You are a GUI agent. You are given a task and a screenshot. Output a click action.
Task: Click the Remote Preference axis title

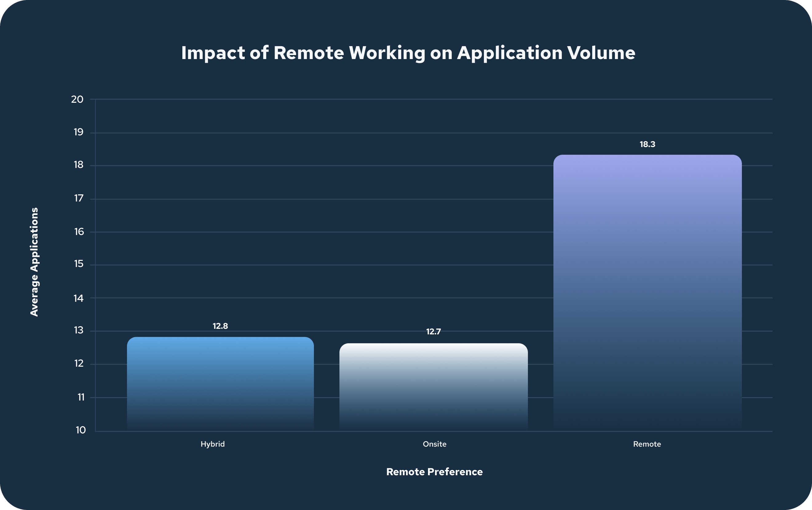click(434, 472)
